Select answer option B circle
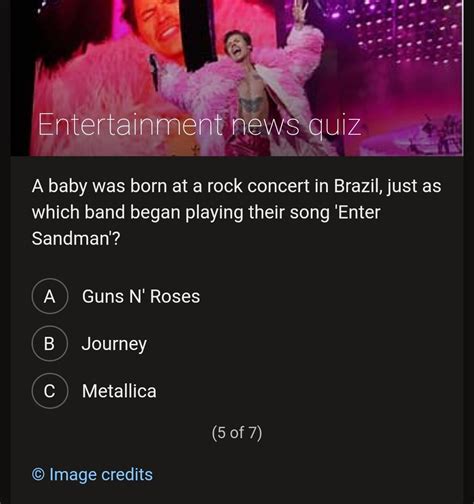The image size is (474, 504). pyautogui.click(x=50, y=343)
